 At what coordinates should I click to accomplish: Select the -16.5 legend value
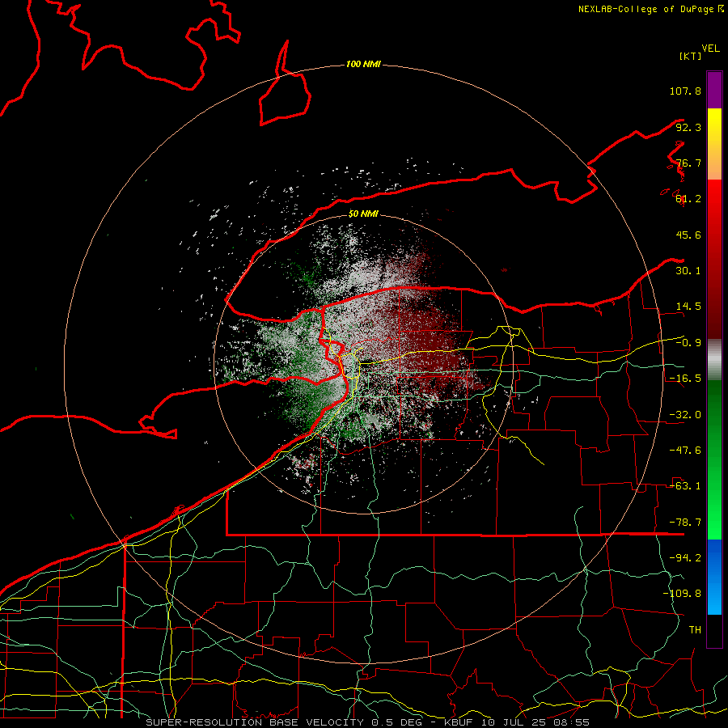point(685,379)
